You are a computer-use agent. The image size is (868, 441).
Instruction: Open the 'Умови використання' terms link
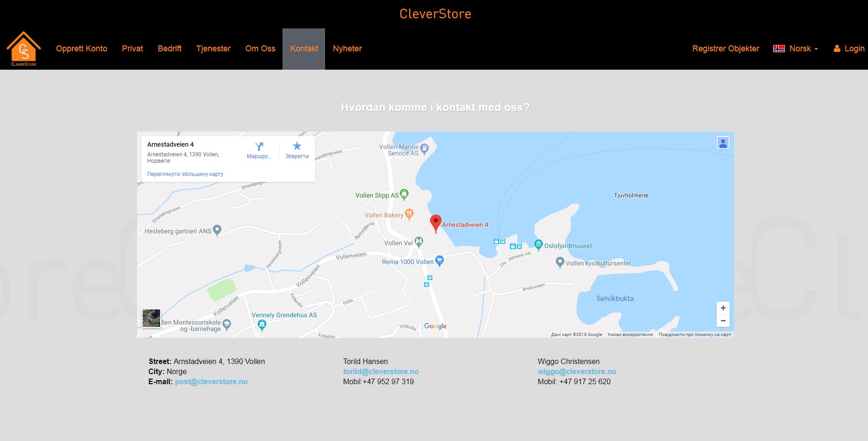(630, 335)
